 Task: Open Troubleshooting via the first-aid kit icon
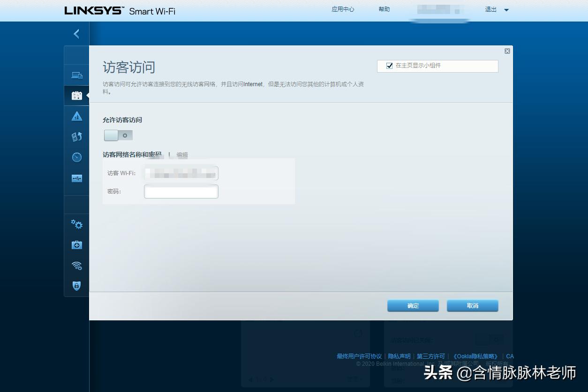(x=76, y=245)
